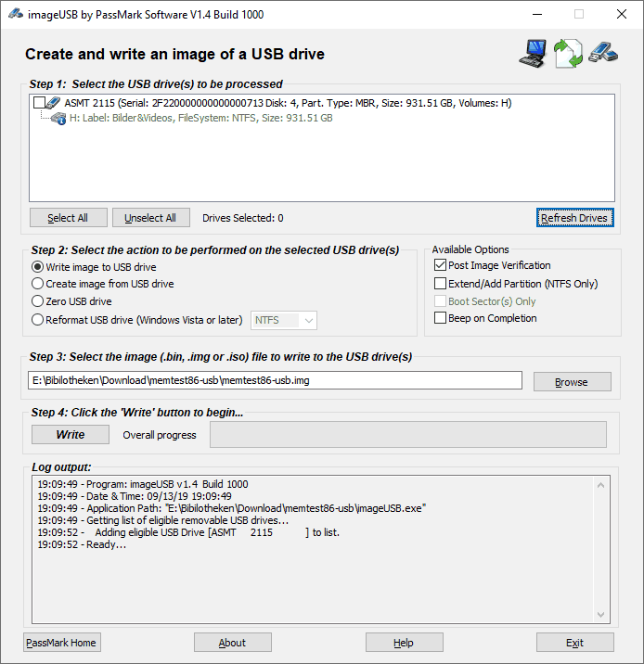Click the volume icon beside H: Label
The width and height of the screenshot is (644, 664).
58,118
